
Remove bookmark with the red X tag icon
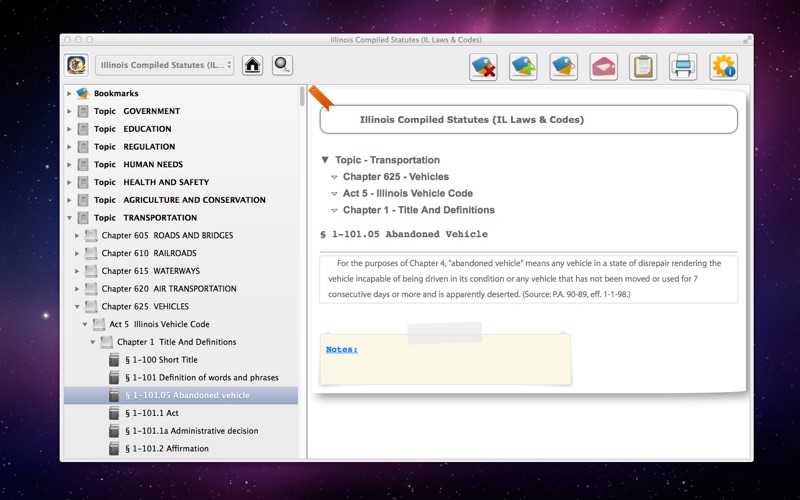click(x=483, y=67)
